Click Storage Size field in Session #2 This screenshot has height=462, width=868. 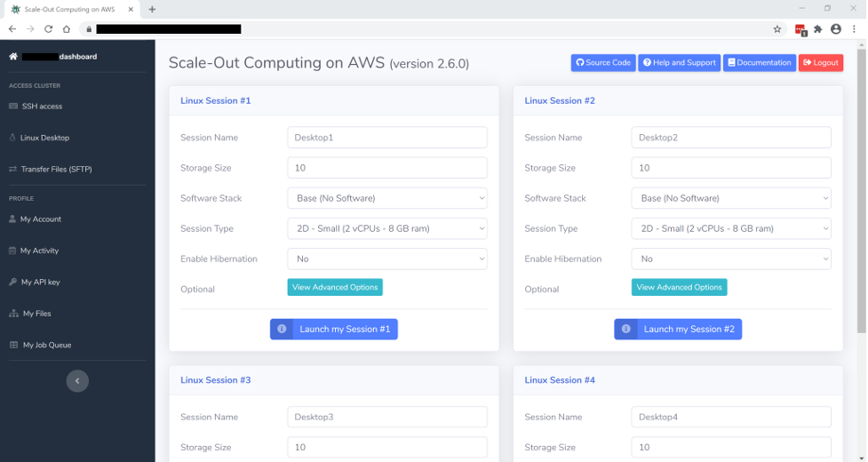(731, 168)
